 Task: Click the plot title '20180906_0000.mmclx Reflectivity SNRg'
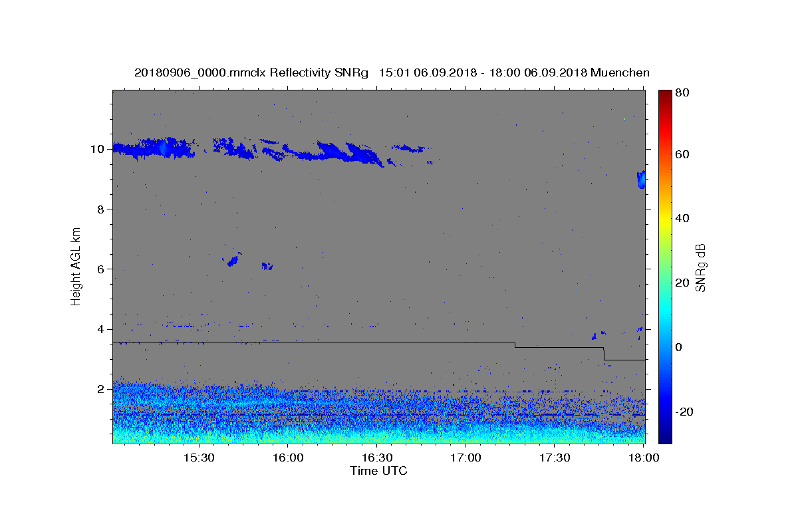tap(251, 72)
